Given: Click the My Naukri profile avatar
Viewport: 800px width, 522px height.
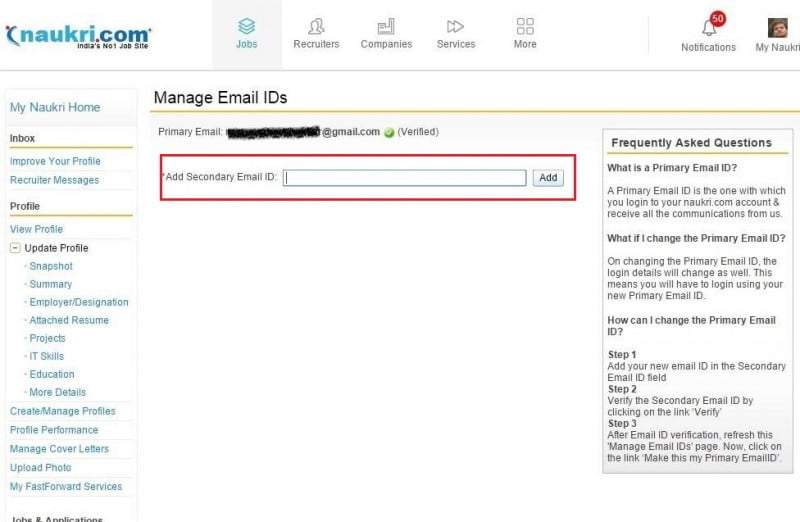Looking at the screenshot, I should (777, 28).
